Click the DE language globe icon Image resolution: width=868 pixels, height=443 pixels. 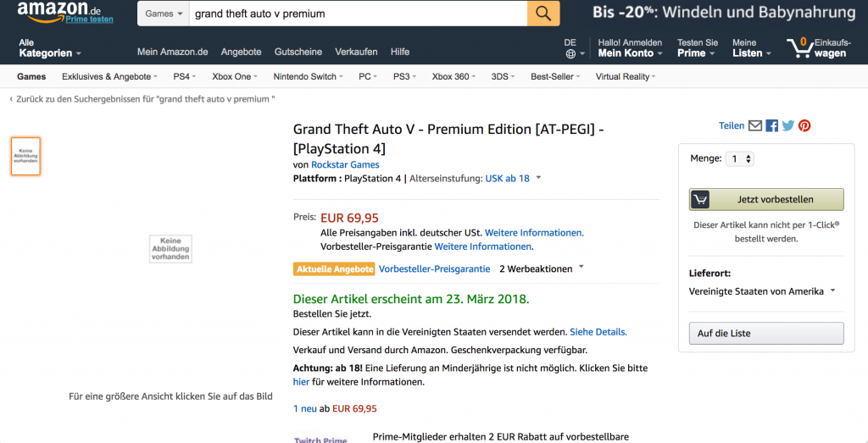570,53
